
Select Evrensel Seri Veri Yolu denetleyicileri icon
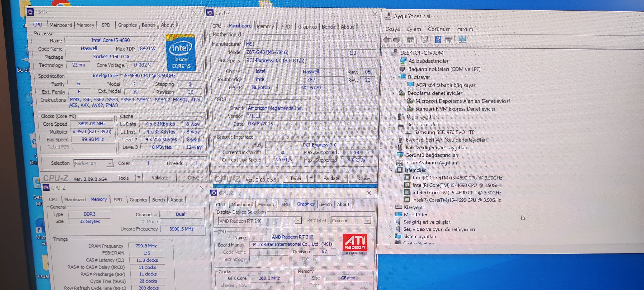[x=400, y=140]
